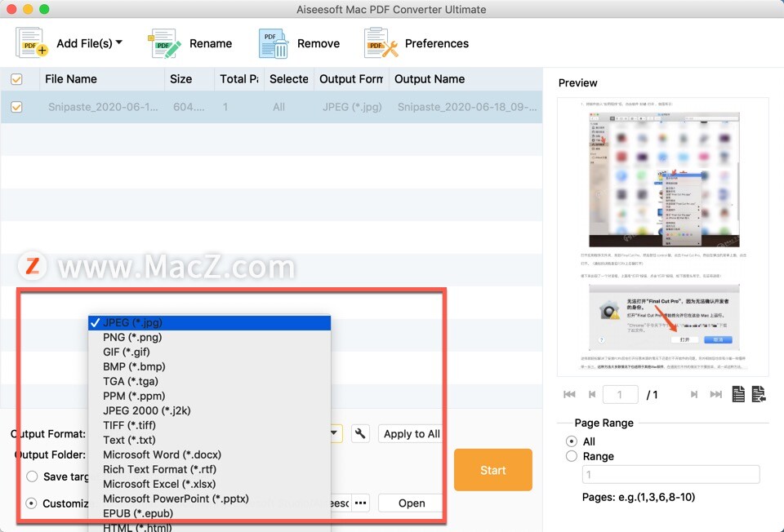Viewport: 784px width, 532px height.
Task: Click the page export view icon
Action: [x=759, y=394]
